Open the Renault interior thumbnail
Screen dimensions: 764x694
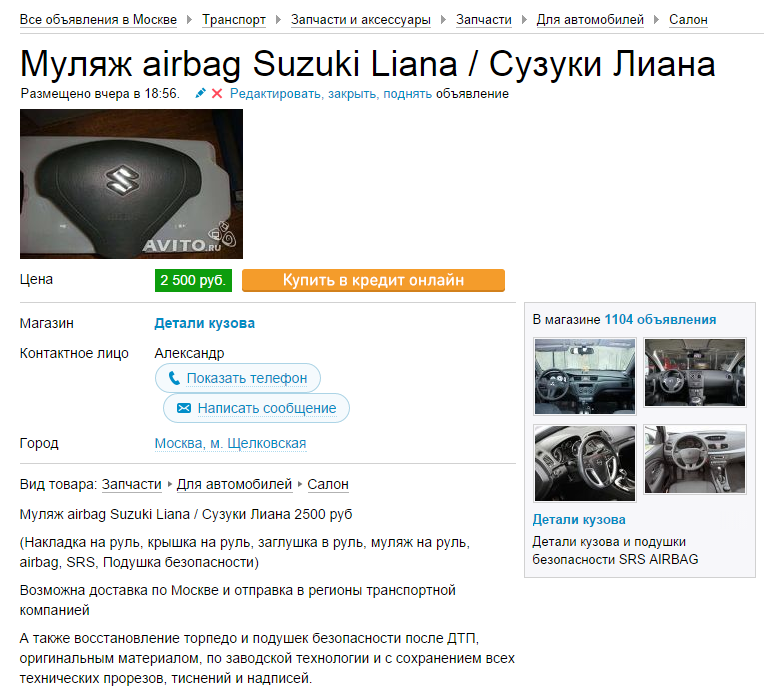[695, 459]
